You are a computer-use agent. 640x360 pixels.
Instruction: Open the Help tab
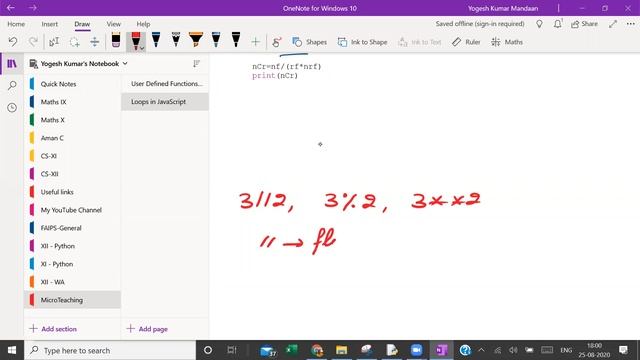143,24
